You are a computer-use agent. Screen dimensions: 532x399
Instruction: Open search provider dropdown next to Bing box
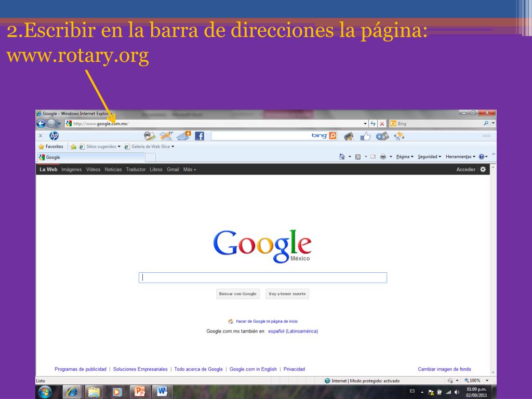pos(493,123)
